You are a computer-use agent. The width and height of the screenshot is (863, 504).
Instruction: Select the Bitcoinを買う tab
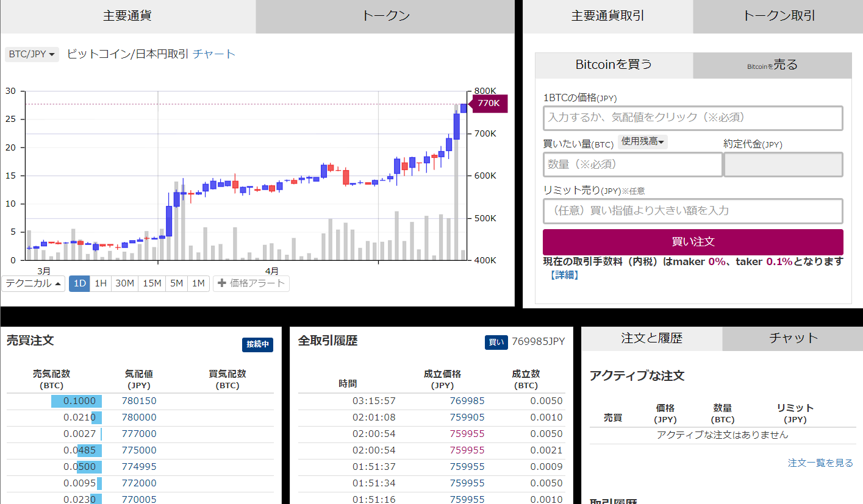click(614, 65)
